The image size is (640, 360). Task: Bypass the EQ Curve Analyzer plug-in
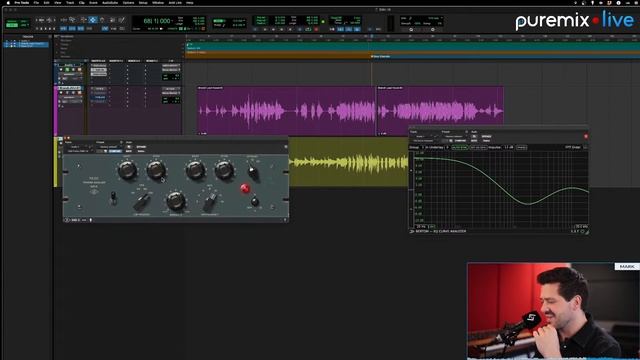[486, 137]
